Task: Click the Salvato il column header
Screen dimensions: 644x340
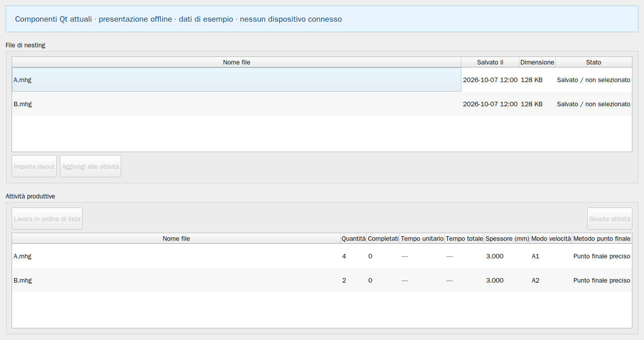Action: pyautogui.click(x=490, y=62)
